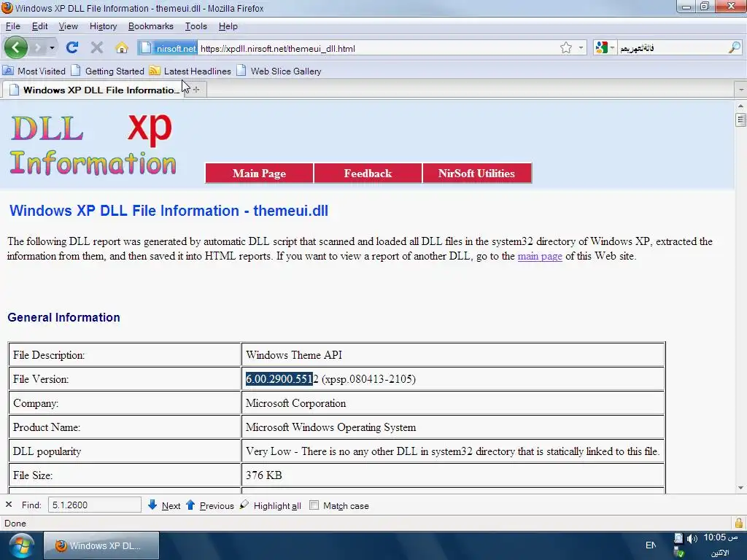
Task: Click the status bar padlock security icon
Action: click(739, 524)
